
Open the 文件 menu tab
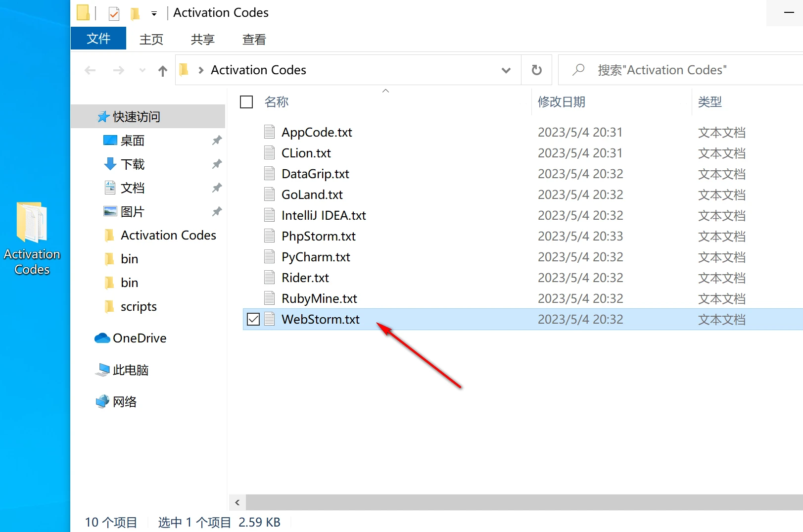click(98, 39)
